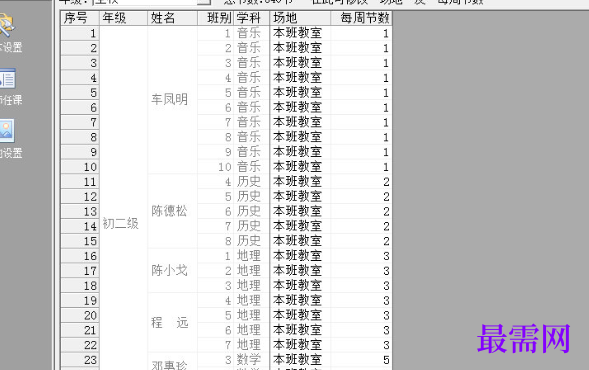Viewport: 589px width, 370px height.
Task: Click the 序号 column header
Action: click(x=80, y=18)
